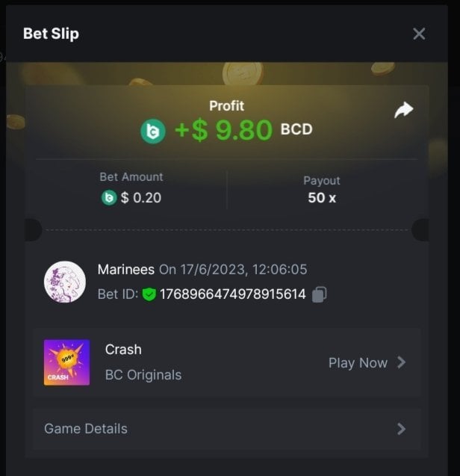This screenshot has height=476, width=460.
Task: Click the coin icon beside Bet Amount
Action: [x=109, y=198]
